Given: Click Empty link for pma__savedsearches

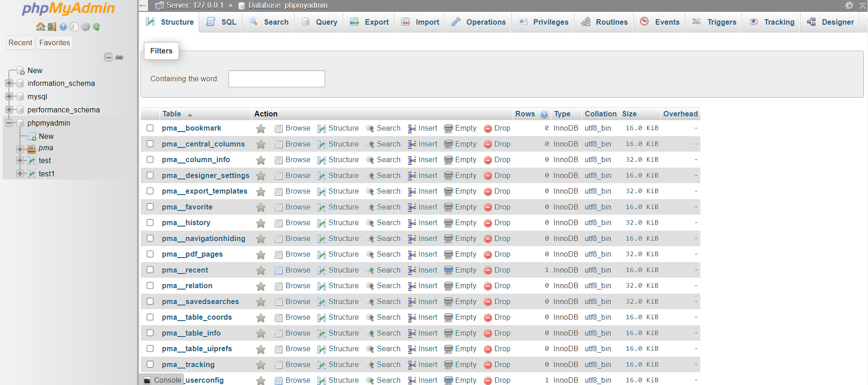Looking at the screenshot, I should (466, 301).
